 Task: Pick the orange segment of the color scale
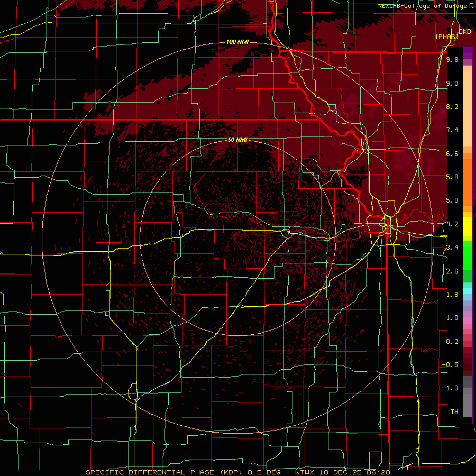coord(467,182)
